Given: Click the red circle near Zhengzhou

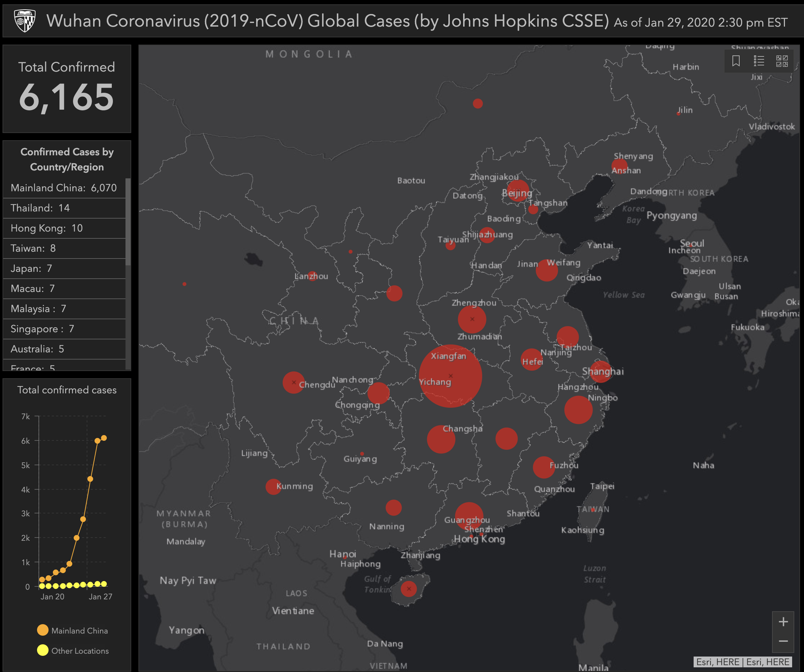Looking at the screenshot, I should tap(472, 319).
